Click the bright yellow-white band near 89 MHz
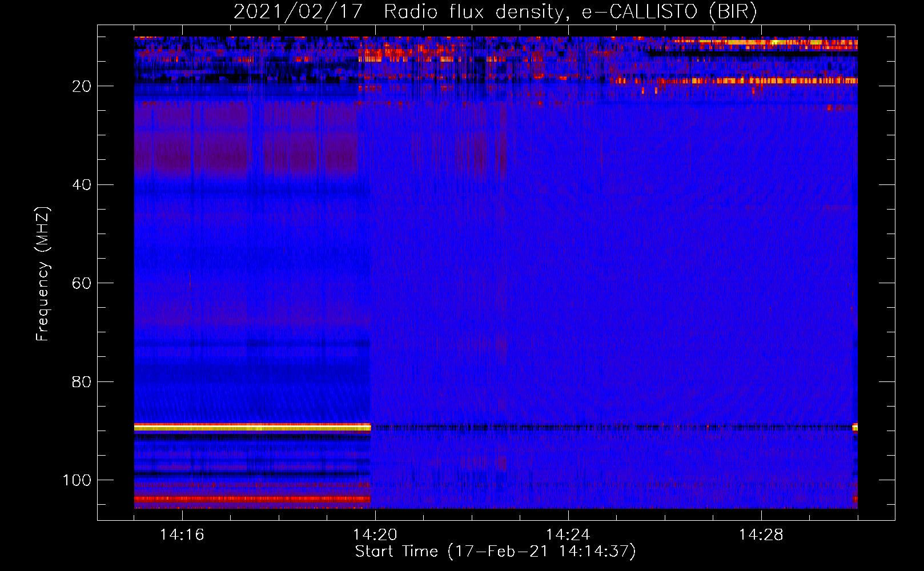This screenshot has height=571, width=924. click(x=252, y=427)
